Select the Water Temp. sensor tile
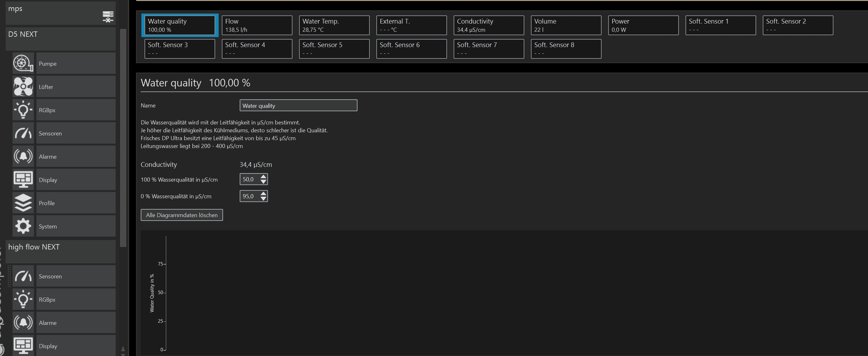The height and width of the screenshot is (356, 868). coord(334,25)
